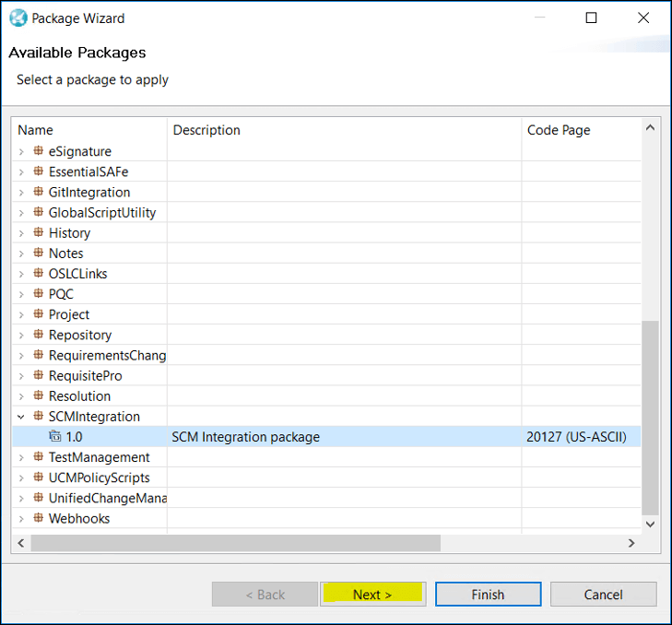Click the Description column header
672x625 pixels.
point(345,130)
